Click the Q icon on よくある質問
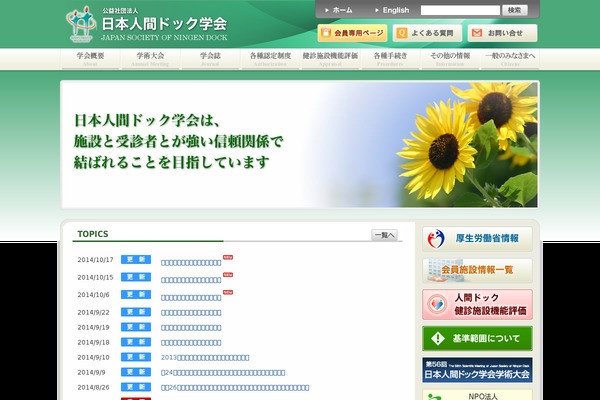600x400 pixels. pyautogui.click(x=402, y=33)
